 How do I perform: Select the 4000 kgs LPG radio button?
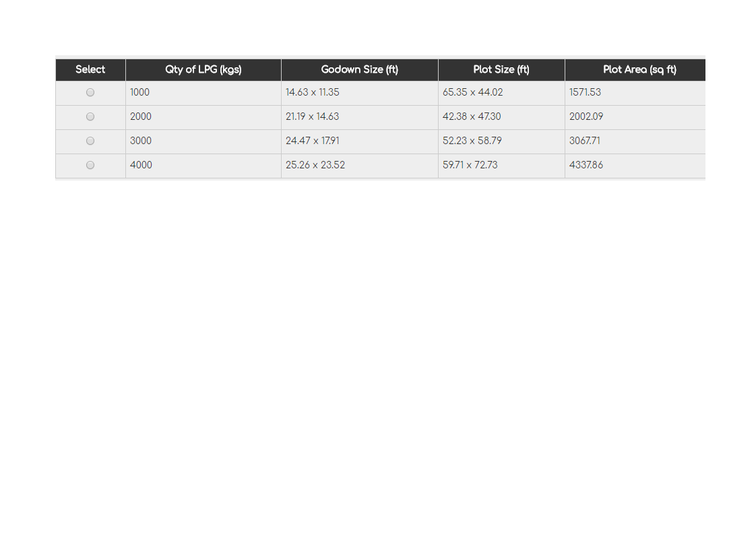tap(90, 165)
